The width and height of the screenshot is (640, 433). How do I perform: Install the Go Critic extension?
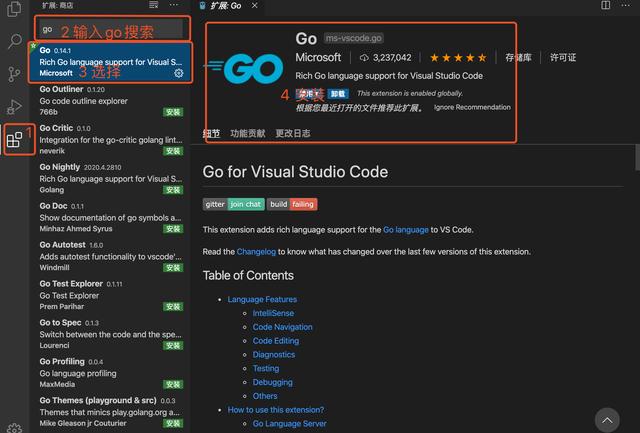coord(173,151)
